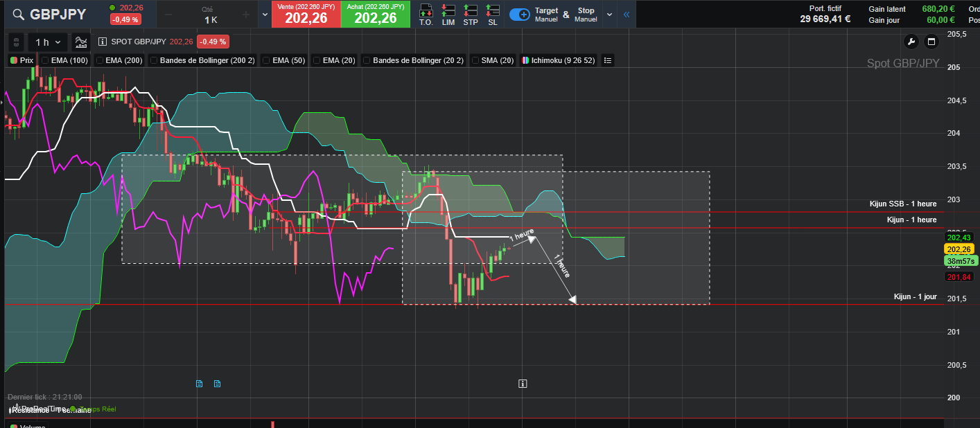Select the Kijun - 1 heure line label
The image size is (980, 428).
coord(911,220)
